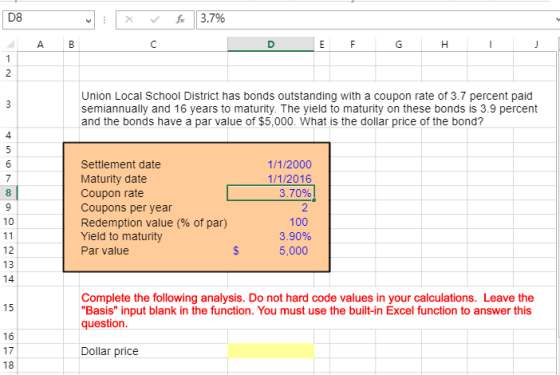Click the Select All corner triangle
This screenshot has width=560, height=375.
(10, 44)
